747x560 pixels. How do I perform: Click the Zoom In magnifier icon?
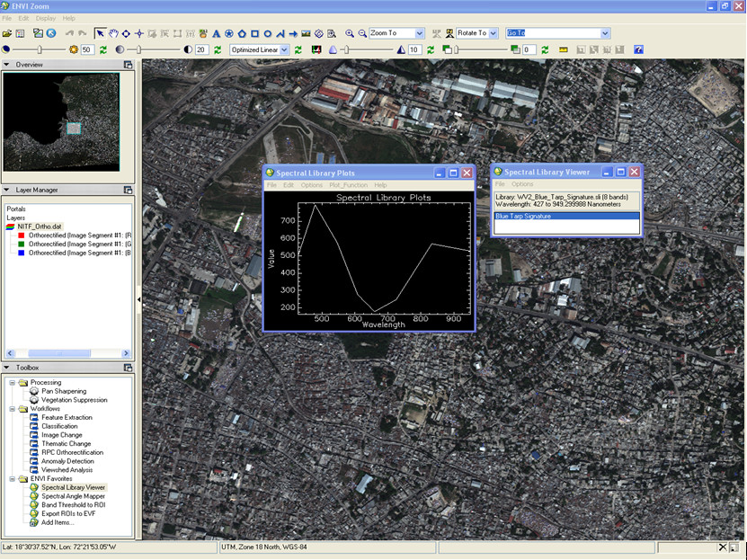[350, 33]
